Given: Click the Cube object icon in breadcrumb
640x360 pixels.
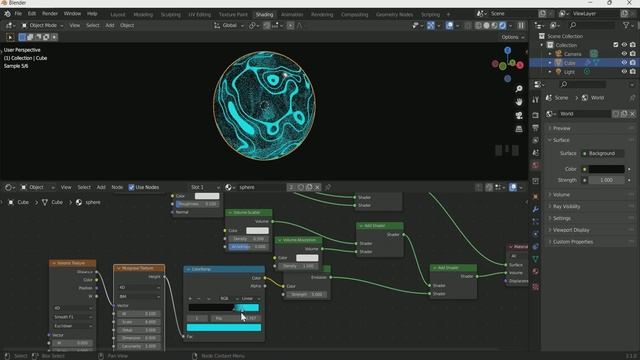Looking at the screenshot, I should (11, 202).
